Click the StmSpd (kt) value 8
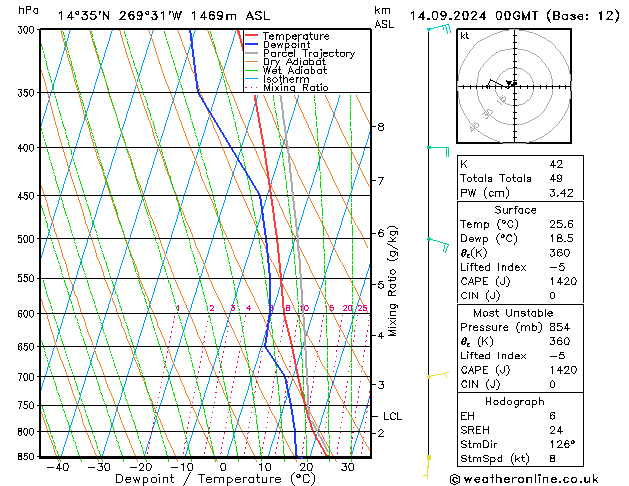 click(x=553, y=459)
